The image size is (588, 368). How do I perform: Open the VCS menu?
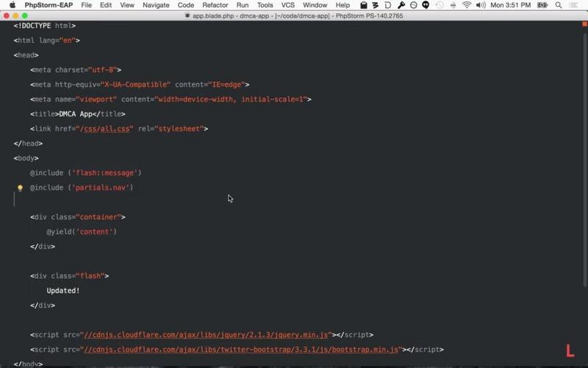click(x=288, y=5)
